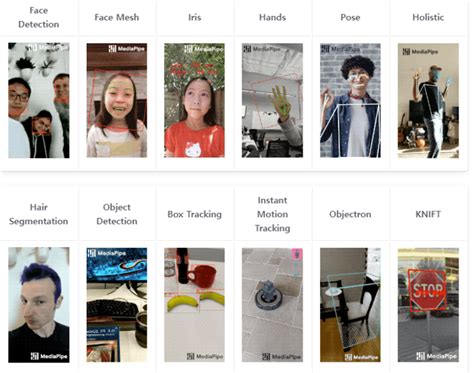Click the Instant Motion Tracking heading
Image resolution: width=474 pixels, height=373 pixels.
[272, 214]
